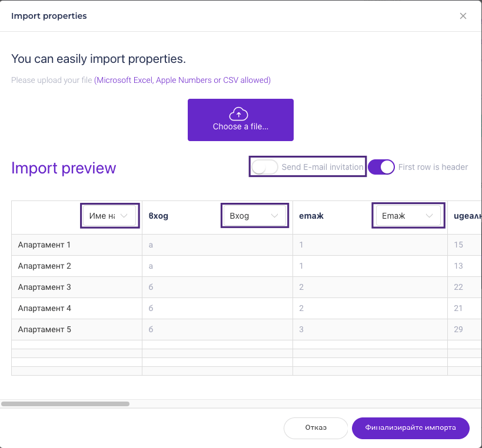Click the Апартамент 5 cell
The width and height of the screenshot is (482, 448).
point(45,329)
